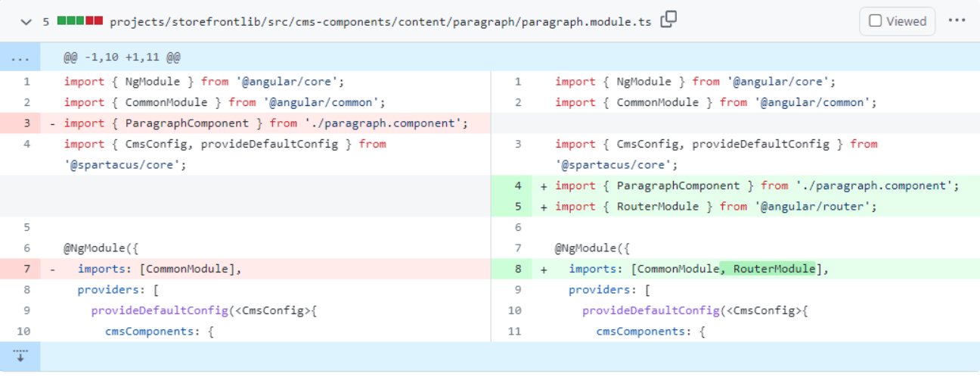Select left-side provideDefaultConfig line

(x=203, y=310)
